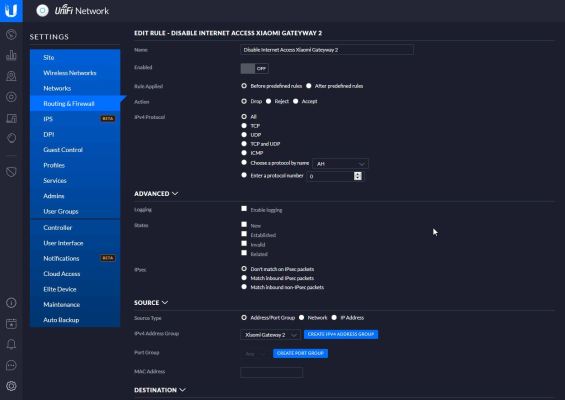Open the Devices circle icon
The image size is (565, 400).
pyautogui.click(x=11, y=97)
